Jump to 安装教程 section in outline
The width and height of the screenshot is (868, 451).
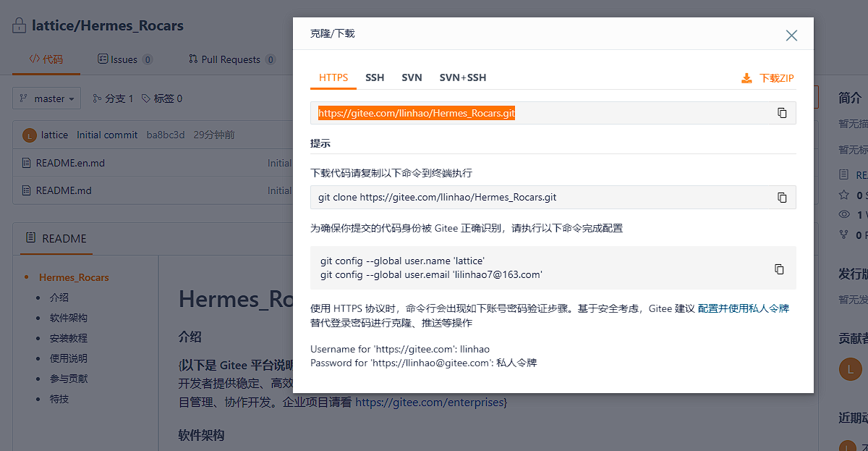pyautogui.click(x=69, y=338)
